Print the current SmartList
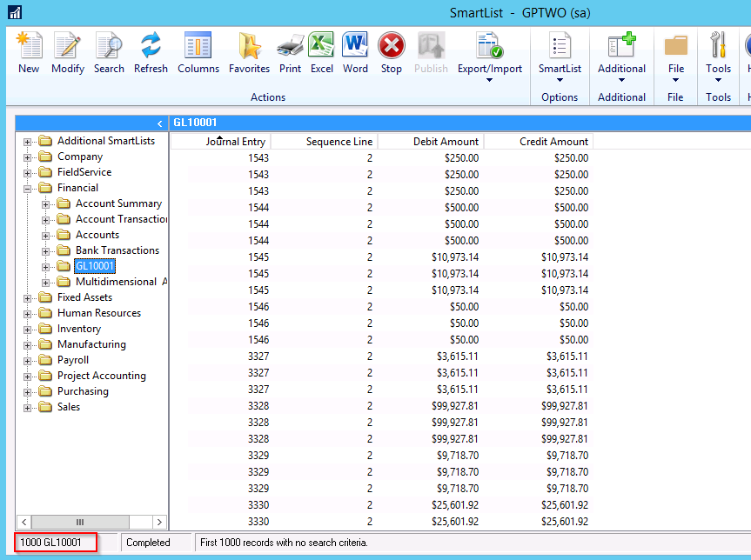751x560 pixels. [x=291, y=53]
